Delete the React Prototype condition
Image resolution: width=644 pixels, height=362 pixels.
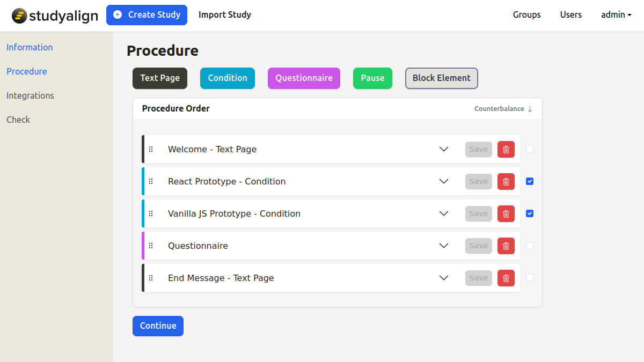point(506,181)
